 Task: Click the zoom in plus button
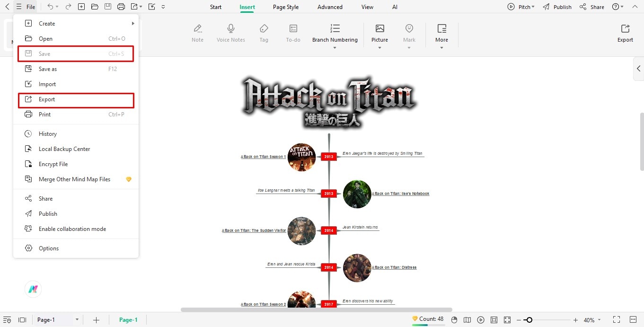tap(575, 320)
